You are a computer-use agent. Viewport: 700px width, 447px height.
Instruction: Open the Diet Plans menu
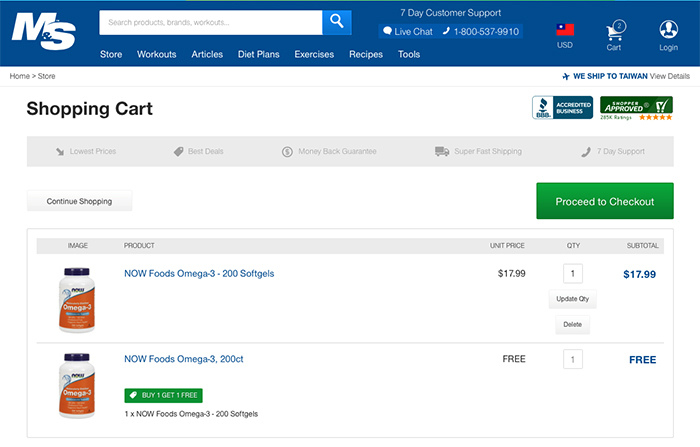point(258,54)
